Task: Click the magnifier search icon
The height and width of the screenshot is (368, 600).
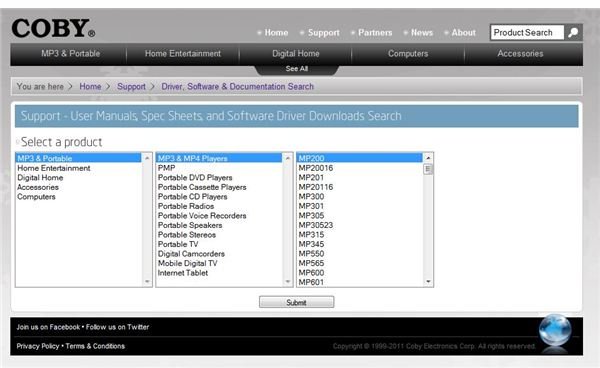Action: (x=573, y=33)
